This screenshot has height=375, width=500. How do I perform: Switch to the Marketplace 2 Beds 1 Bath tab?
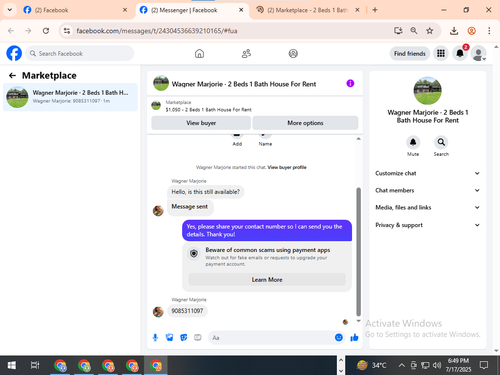[307, 10]
